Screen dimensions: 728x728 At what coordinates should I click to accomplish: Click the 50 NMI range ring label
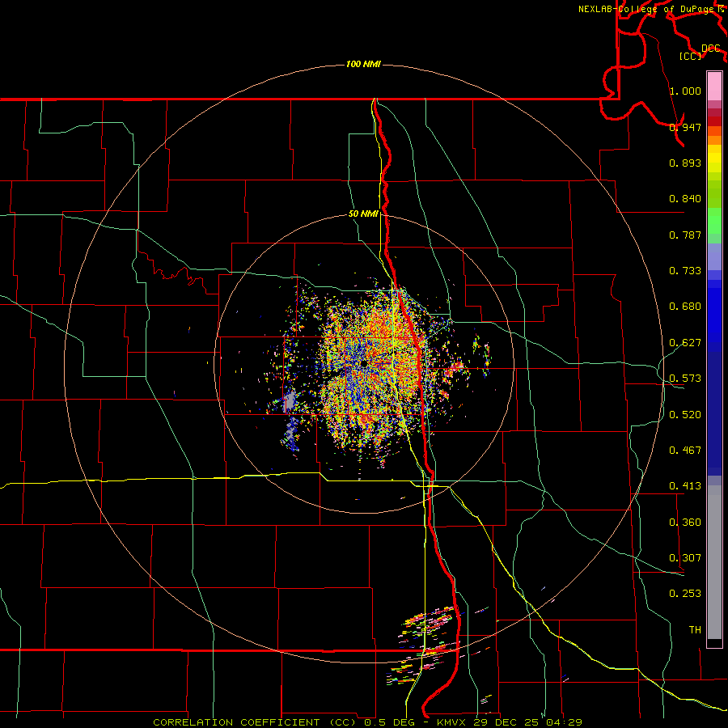coord(363,214)
